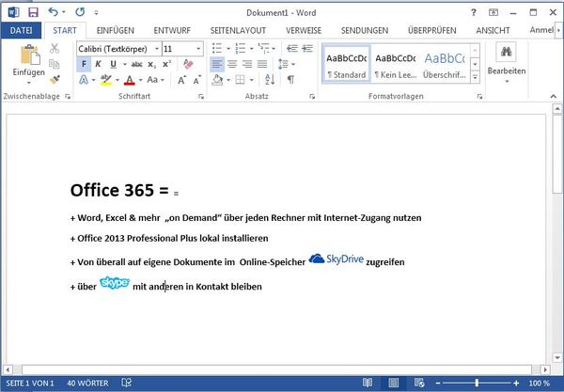Toggle paragraph marks ¶ display
The height and width of the screenshot is (392, 564).
click(x=291, y=80)
